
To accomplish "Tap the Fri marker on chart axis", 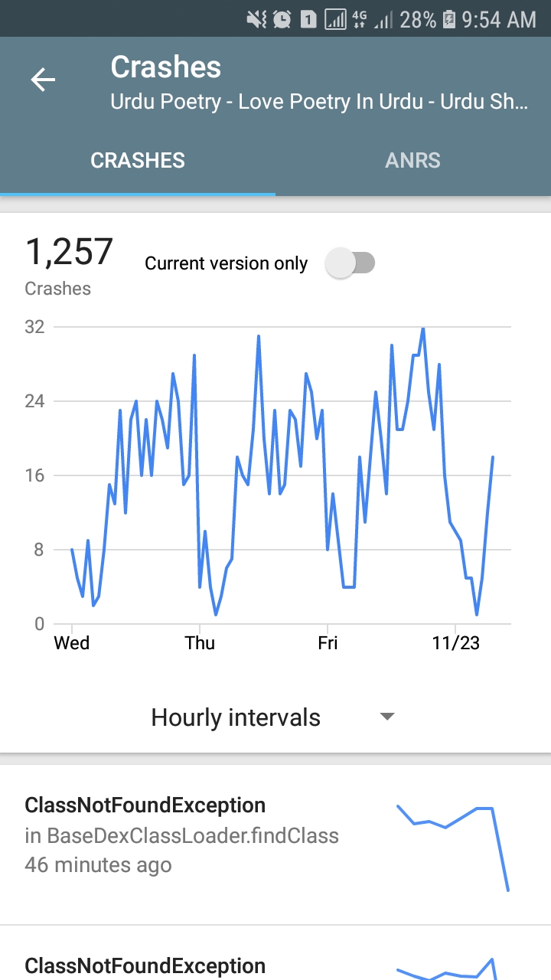I will [x=328, y=643].
